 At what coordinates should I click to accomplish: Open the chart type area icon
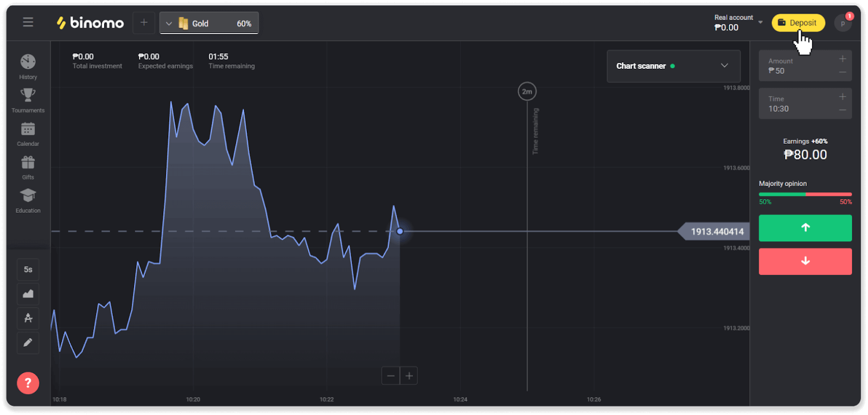click(x=28, y=294)
